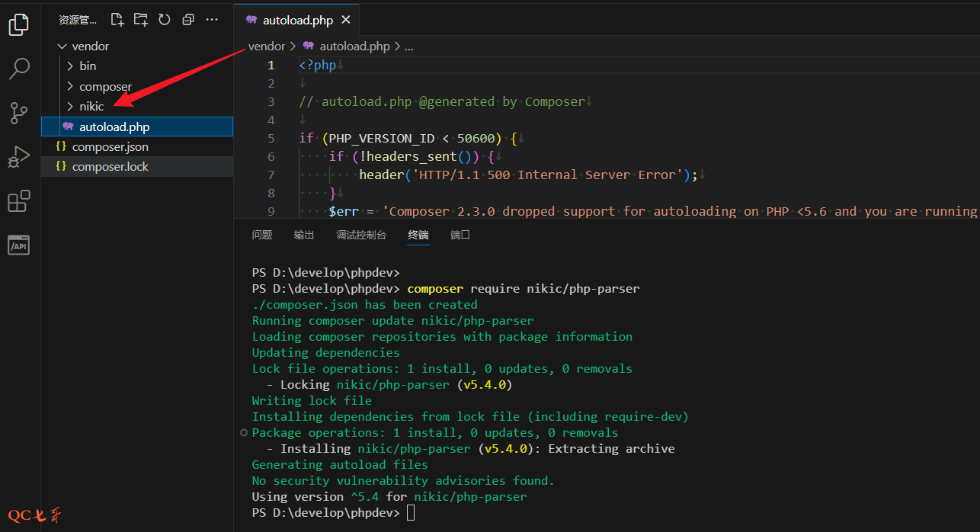Select the Source Control icon
This screenshot has width=980, height=532.
[x=18, y=113]
